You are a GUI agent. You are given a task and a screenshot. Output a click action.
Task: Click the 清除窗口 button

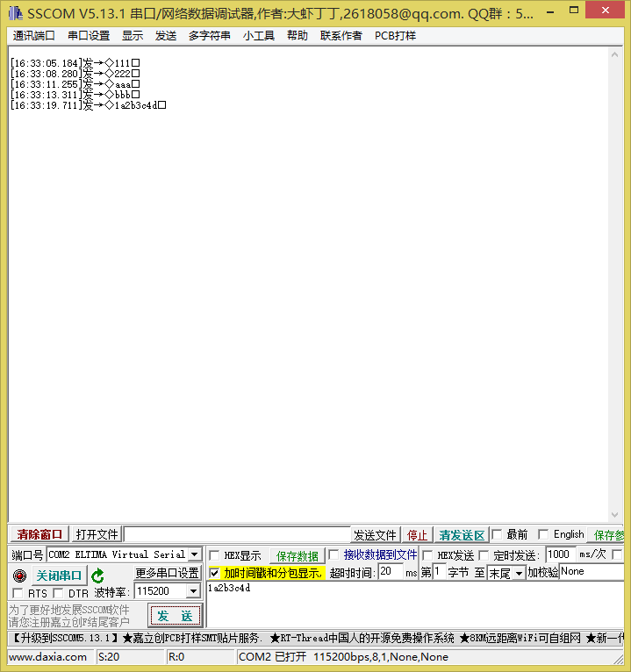(x=39, y=534)
